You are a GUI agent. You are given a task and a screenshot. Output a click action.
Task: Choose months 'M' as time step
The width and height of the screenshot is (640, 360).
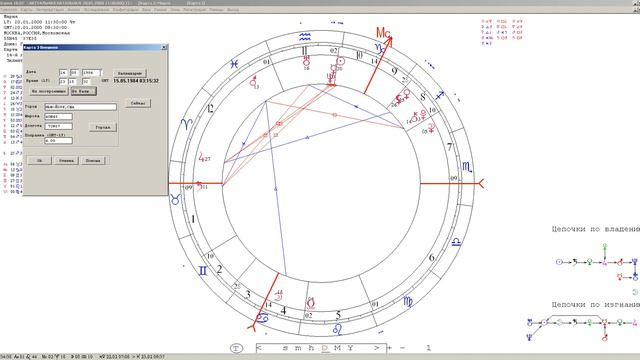click(337, 348)
